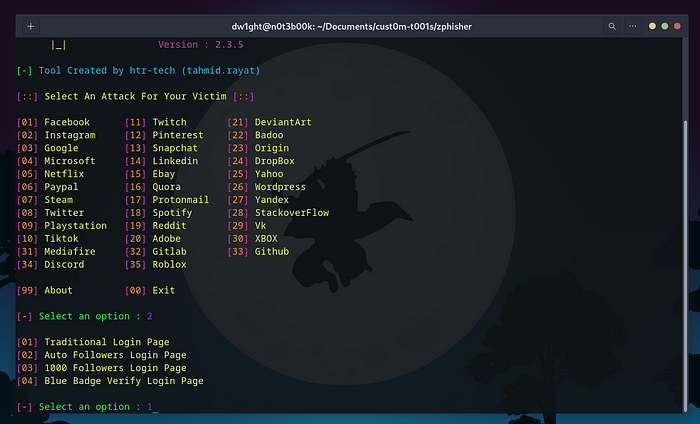Click the '[10] Tiktok' entry
This screenshot has width=700, height=424.
(x=47, y=239)
